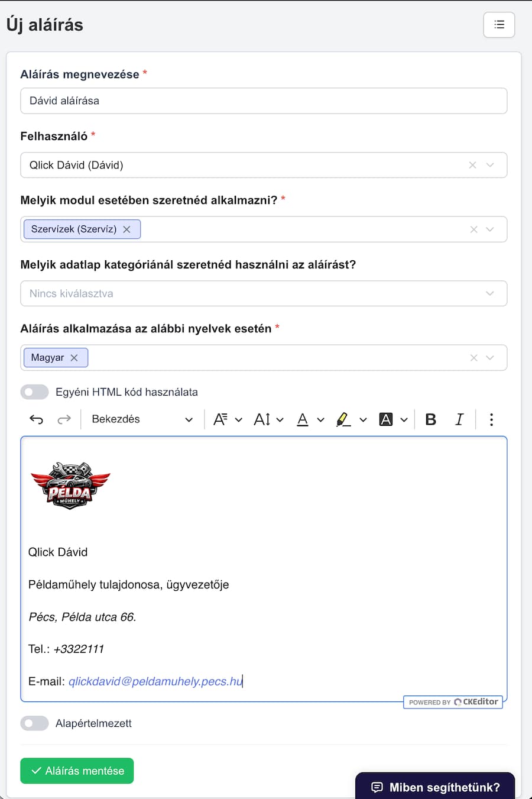532x799 pixels.
Task: Click the redo arrow in editor toolbar
Action: pyautogui.click(x=64, y=419)
